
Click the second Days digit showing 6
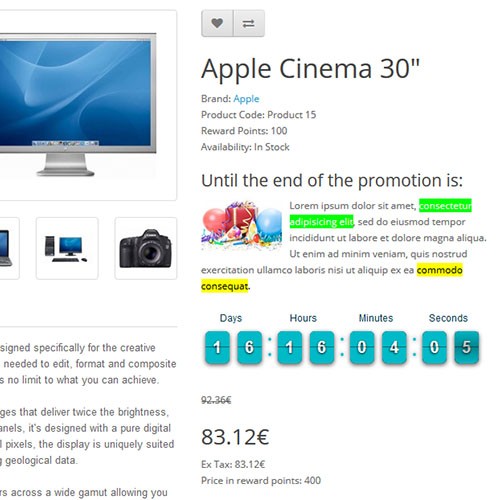(x=249, y=347)
